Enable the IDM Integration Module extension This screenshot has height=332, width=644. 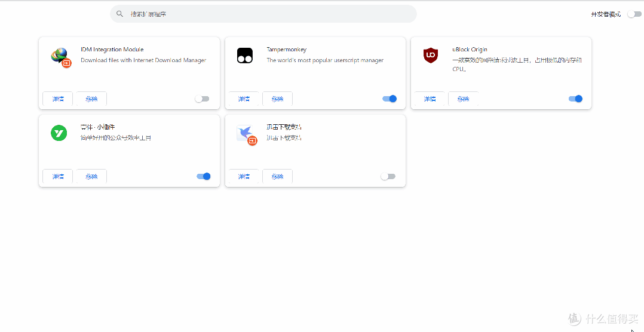click(x=202, y=99)
